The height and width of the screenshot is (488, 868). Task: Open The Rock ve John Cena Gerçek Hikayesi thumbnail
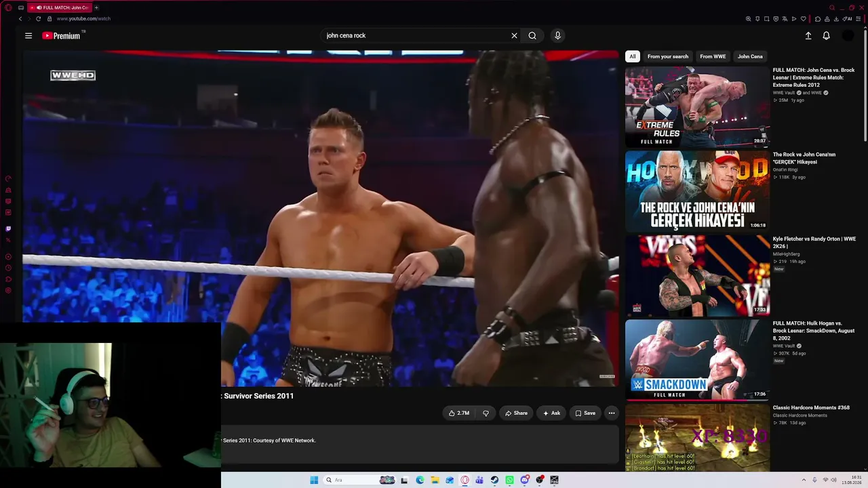(697, 191)
